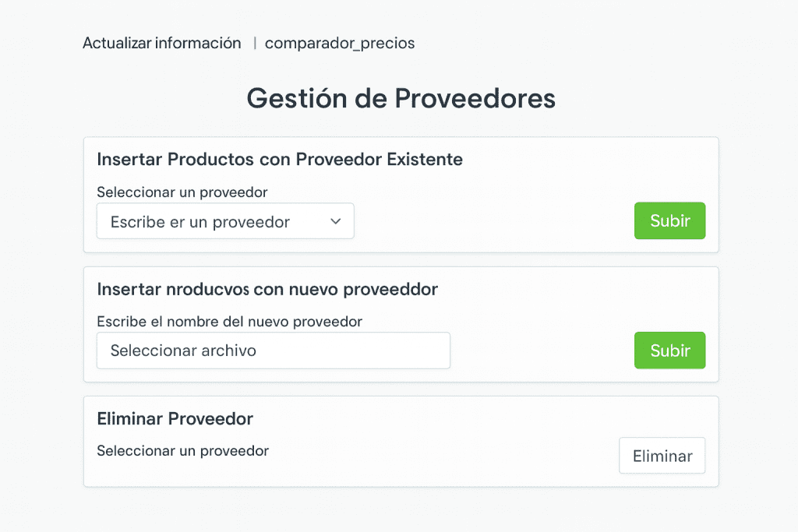Click the "Escribe er un proveedor" placeholder text

[x=200, y=222]
